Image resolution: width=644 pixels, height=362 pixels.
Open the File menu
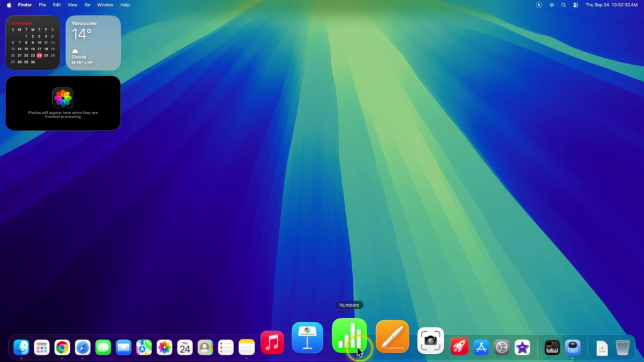(x=42, y=5)
